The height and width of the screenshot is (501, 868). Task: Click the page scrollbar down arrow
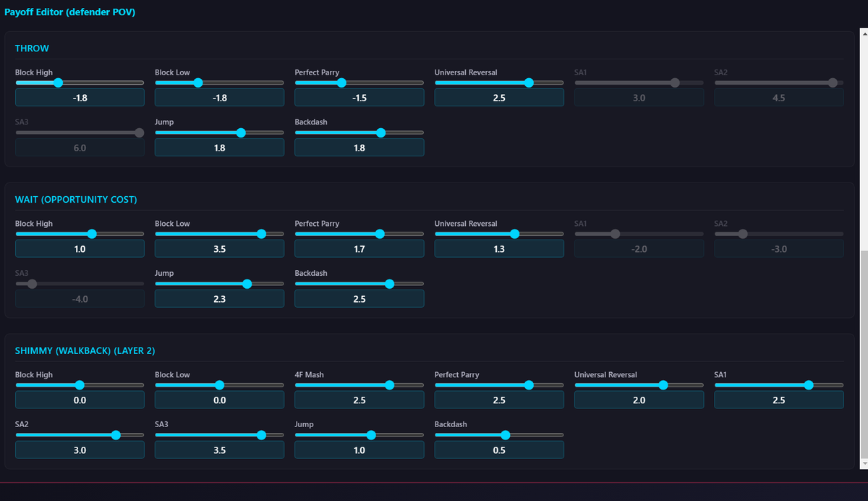(863, 463)
